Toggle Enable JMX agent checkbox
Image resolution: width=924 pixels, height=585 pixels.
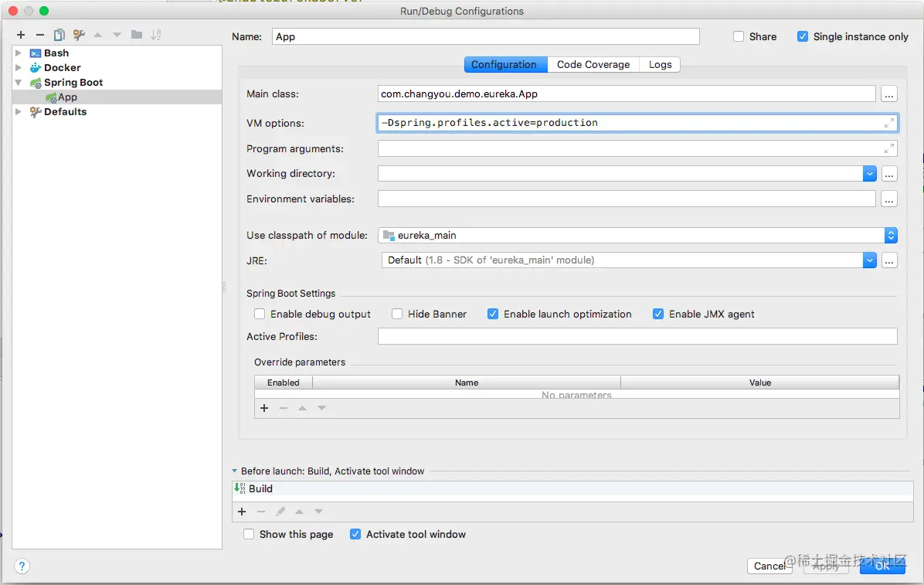658,314
